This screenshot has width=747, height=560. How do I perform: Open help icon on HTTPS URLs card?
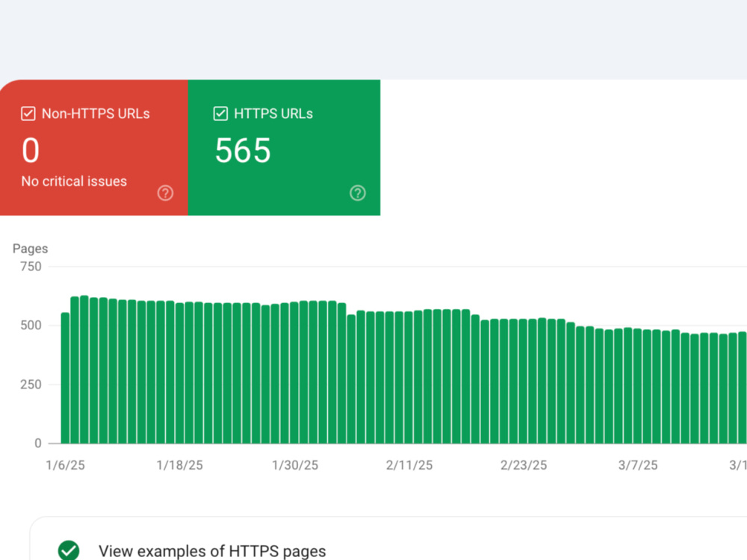(x=358, y=193)
